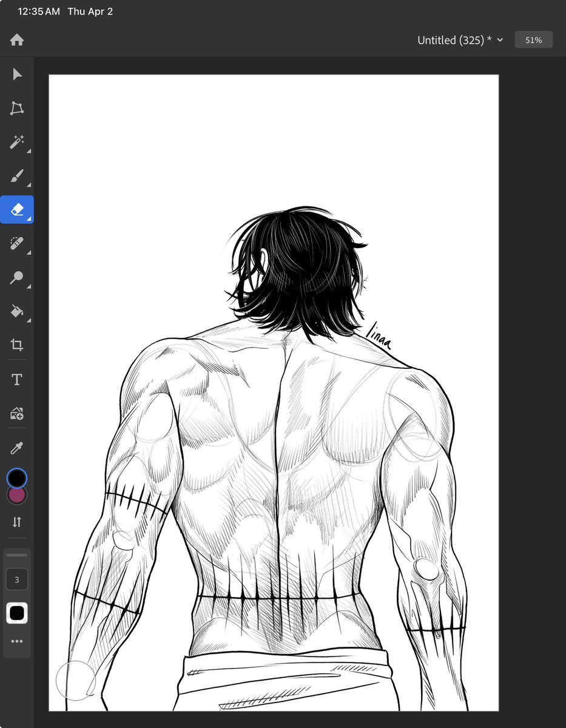Go to the Home screen icon
This screenshot has width=566, height=728.
click(x=17, y=40)
